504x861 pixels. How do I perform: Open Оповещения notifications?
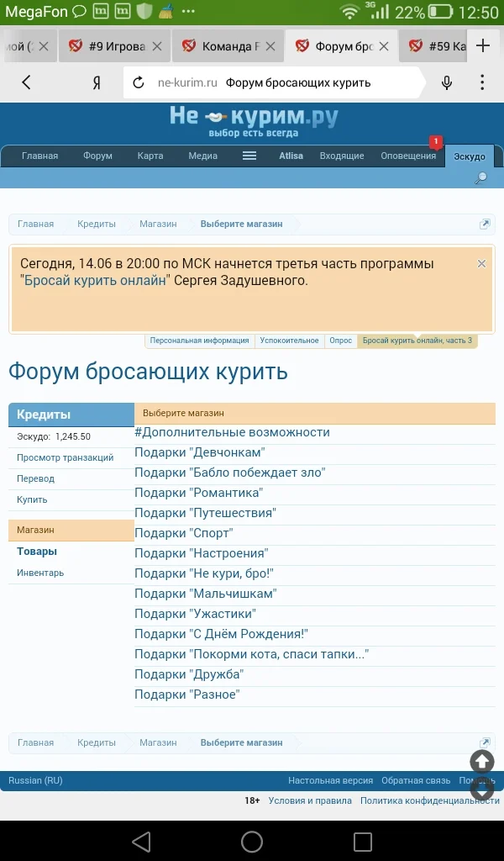click(408, 156)
